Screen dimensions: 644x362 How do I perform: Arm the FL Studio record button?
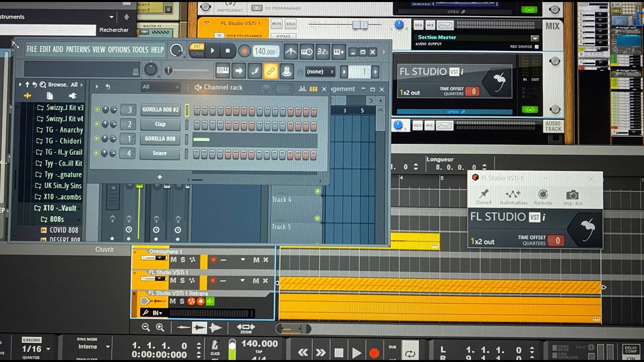(x=244, y=51)
